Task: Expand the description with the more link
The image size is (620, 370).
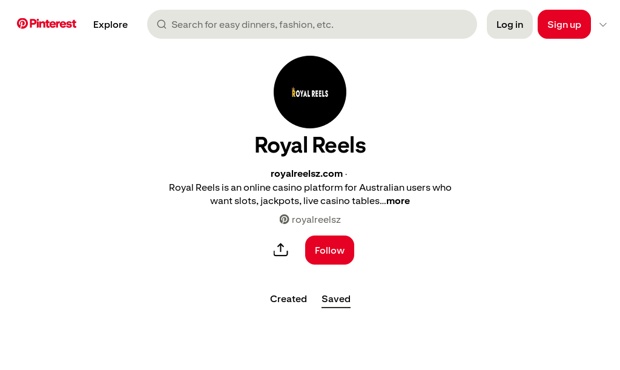Action: pyautogui.click(x=398, y=201)
